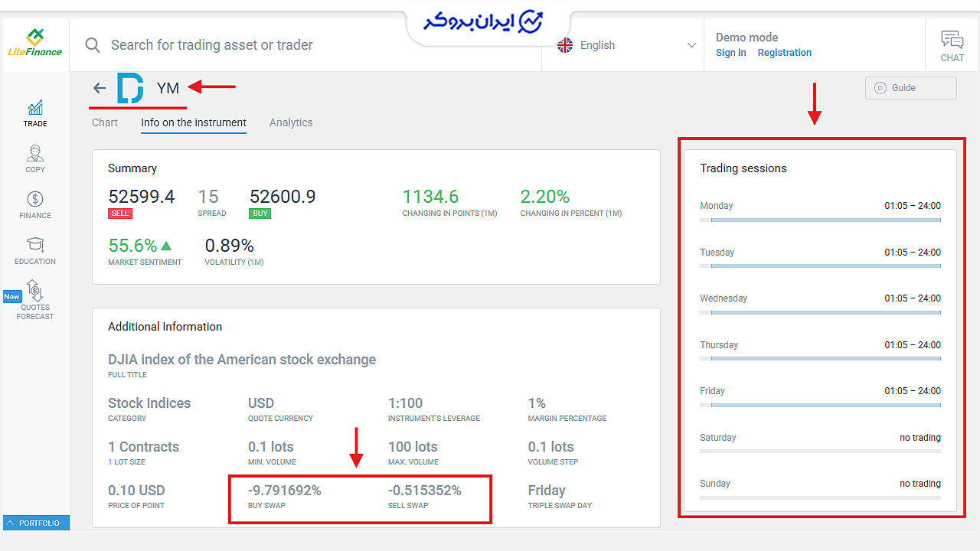Open the Finance sidebar icon
The image size is (980, 551).
pyautogui.click(x=35, y=205)
